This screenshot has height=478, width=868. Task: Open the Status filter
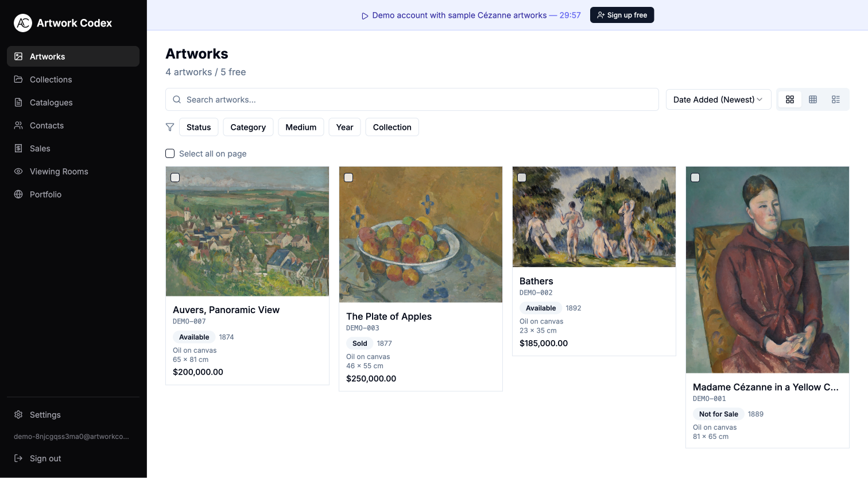point(198,127)
